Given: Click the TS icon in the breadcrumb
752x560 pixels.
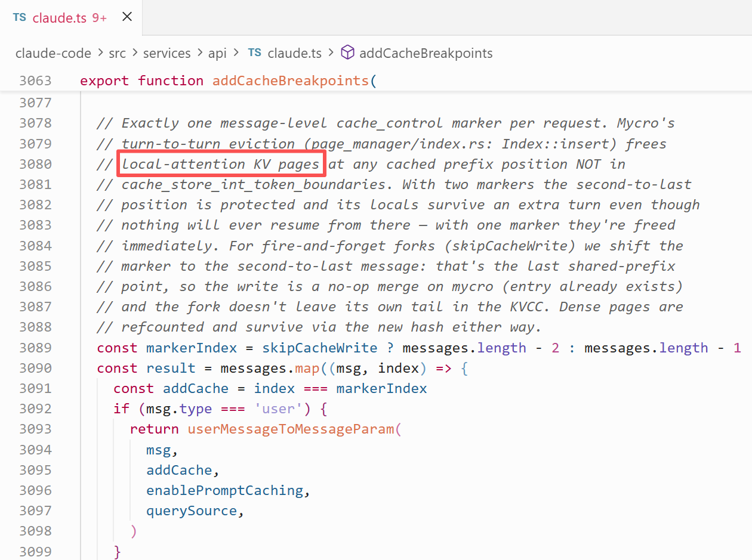Looking at the screenshot, I should coord(255,52).
